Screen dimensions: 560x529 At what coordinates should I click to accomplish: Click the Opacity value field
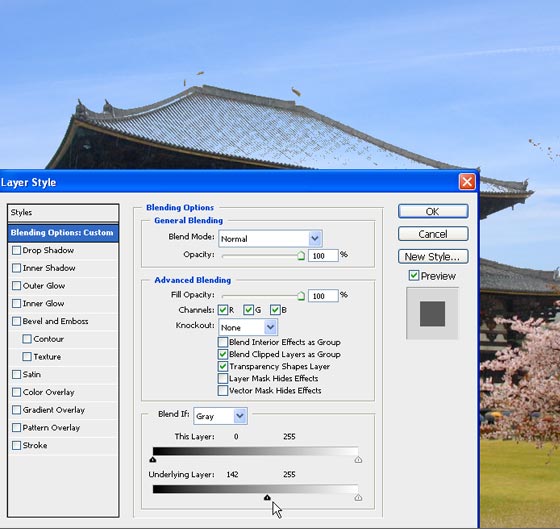tap(323, 256)
